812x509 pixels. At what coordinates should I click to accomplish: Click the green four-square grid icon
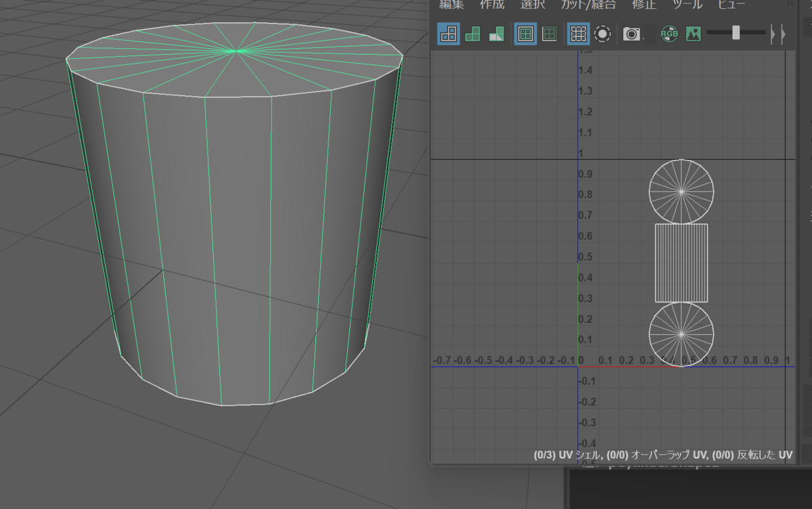point(549,33)
